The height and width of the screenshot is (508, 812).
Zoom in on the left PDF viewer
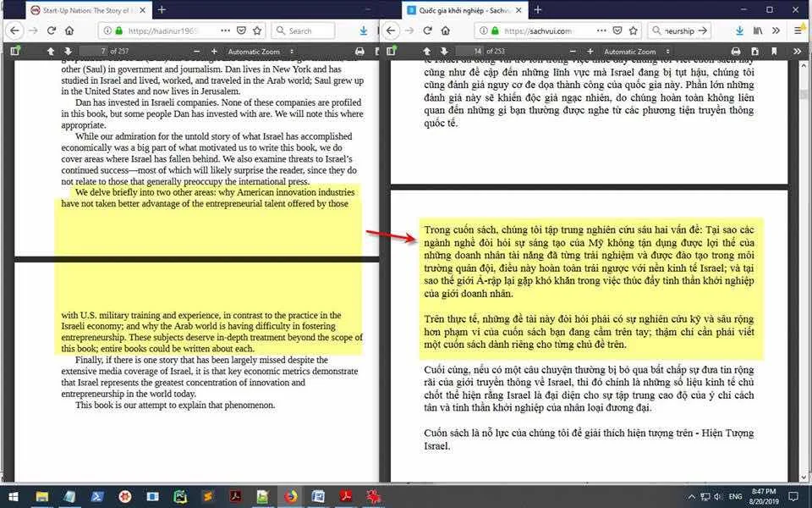point(214,52)
